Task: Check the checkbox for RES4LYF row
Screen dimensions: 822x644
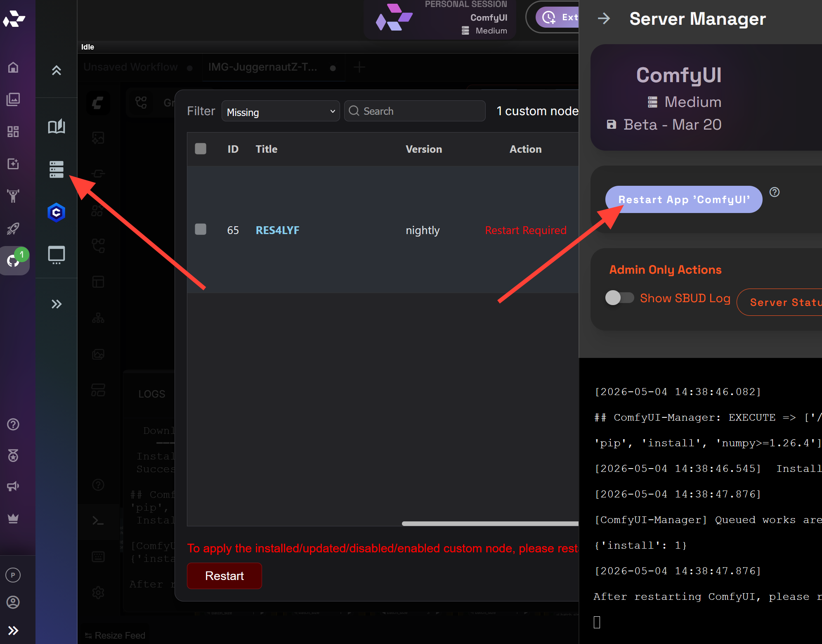Action: pos(201,229)
